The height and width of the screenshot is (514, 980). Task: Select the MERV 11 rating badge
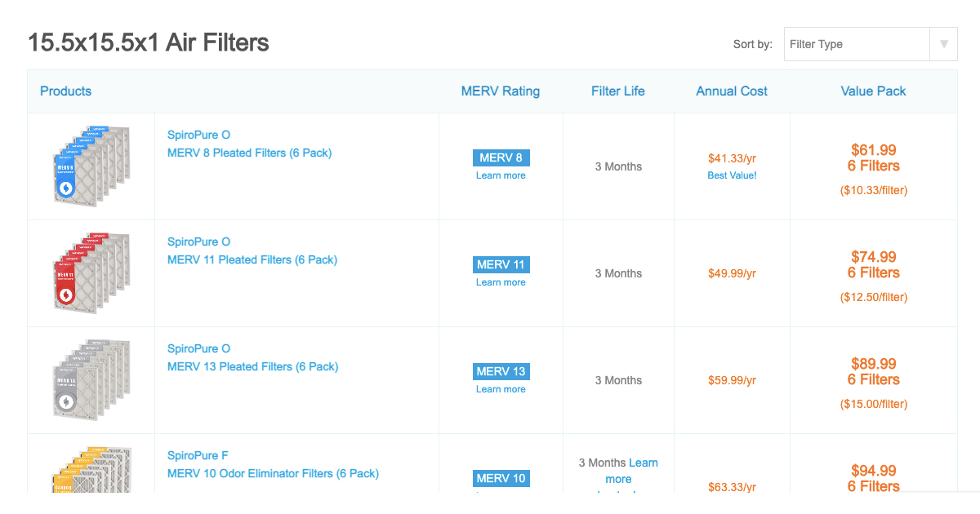pyautogui.click(x=501, y=264)
